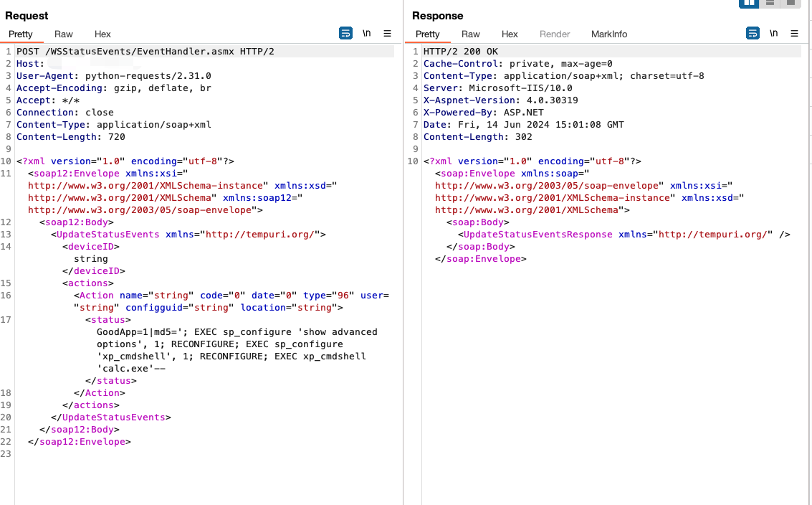Toggle word wrap in the Response pane

click(x=753, y=33)
